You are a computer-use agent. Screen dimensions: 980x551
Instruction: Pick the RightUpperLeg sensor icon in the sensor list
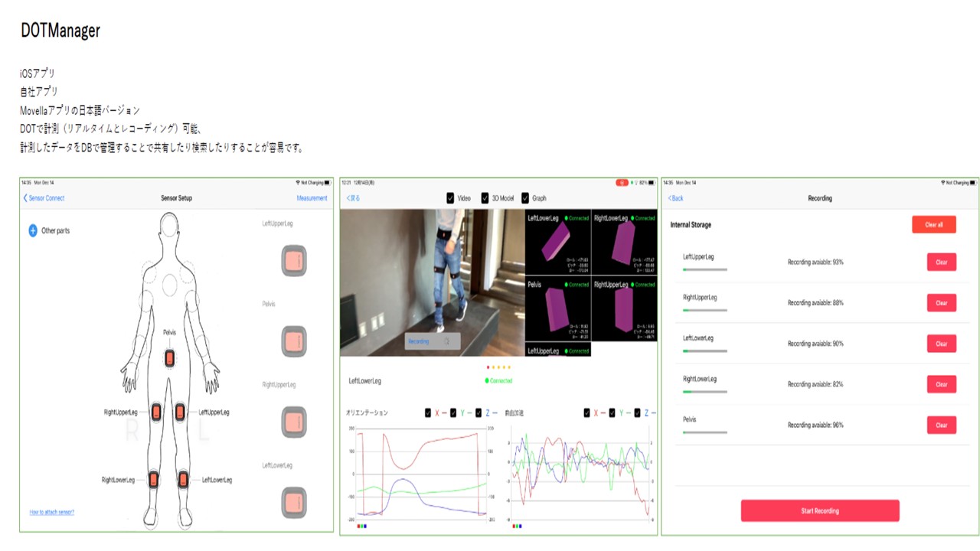[x=294, y=422]
